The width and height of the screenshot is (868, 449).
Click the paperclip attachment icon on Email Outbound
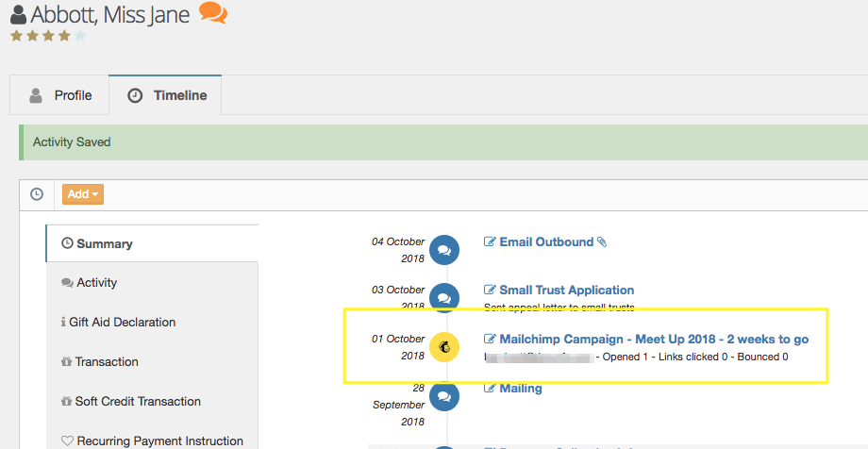click(x=602, y=242)
